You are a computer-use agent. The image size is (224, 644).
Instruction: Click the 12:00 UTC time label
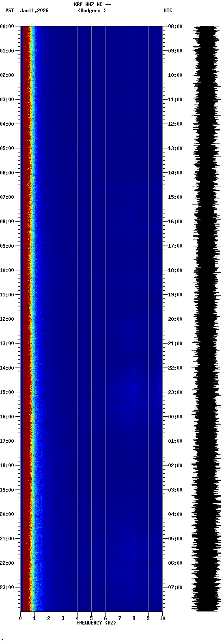[175, 124]
